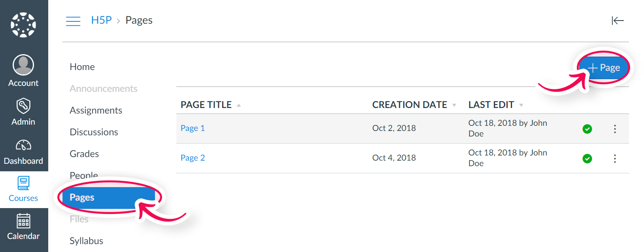The width and height of the screenshot is (644, 252).
Task: Open the Page 1 link
Action: click(x=193, y=128)
